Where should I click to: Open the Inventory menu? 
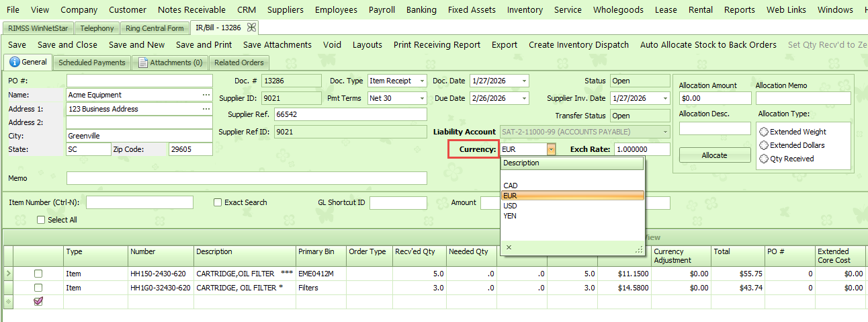[x=525, y=9]
